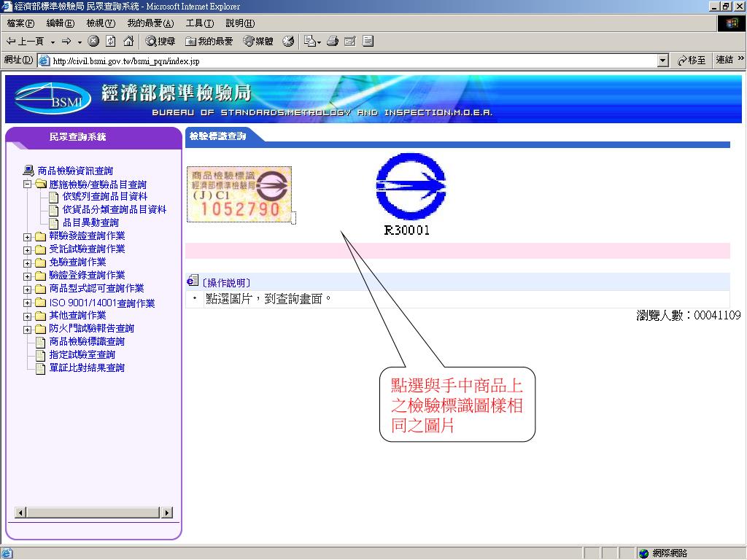Screen dimensions: 747x560
Task: Click the 點選圖片,到查詢畫面 instruction text
Action: pyautogui.click(x=268, y=299)
